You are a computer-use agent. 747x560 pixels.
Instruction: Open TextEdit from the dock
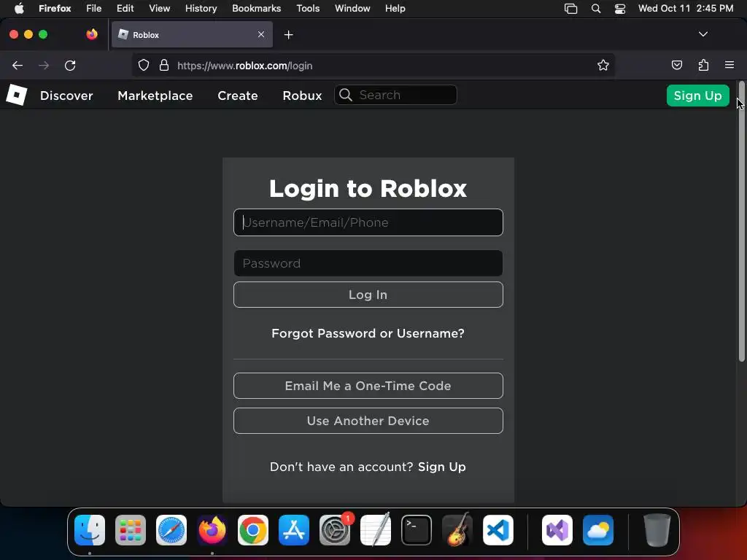pos(376,530)
